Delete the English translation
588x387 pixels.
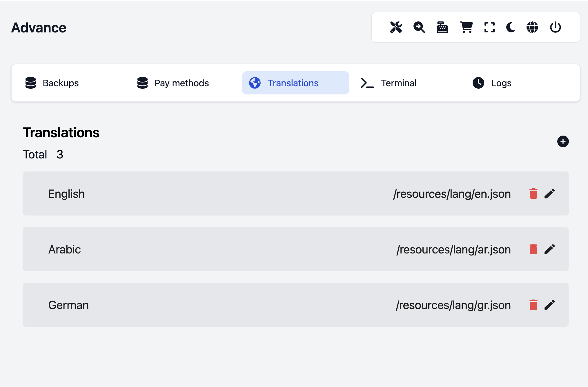[533, 193]
